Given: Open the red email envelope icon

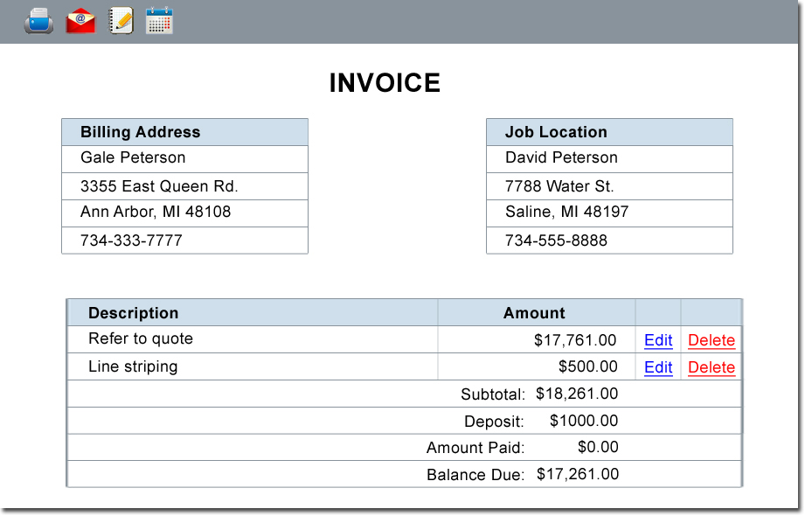Looking at the screenshot, I should pos(80,21).
